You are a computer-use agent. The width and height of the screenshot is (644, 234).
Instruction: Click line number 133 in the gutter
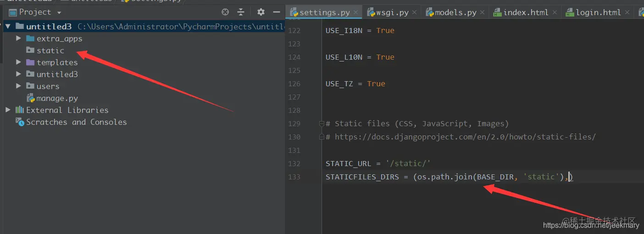(294, 177)
